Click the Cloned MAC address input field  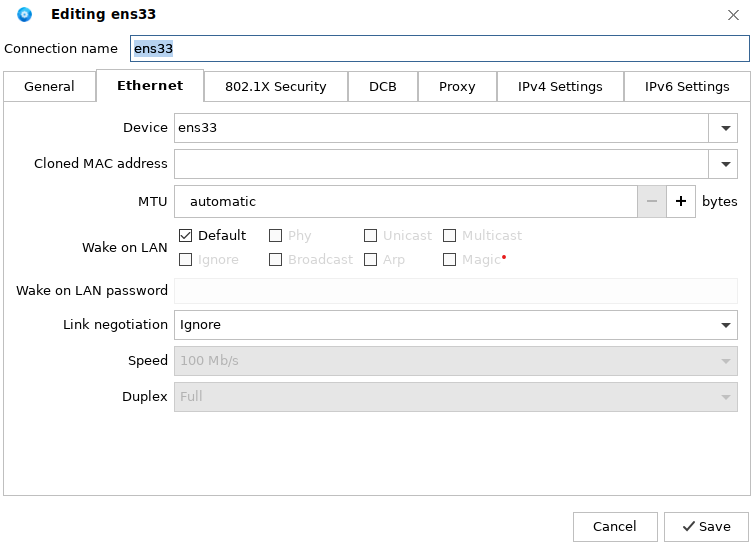(x=440, y=164)
